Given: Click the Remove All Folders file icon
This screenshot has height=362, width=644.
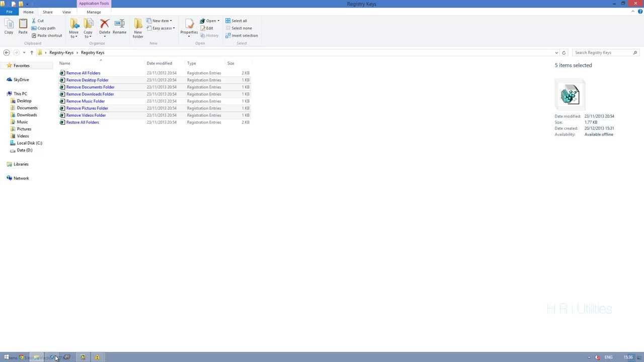Looking at the screenshot, I should [62, 73].
